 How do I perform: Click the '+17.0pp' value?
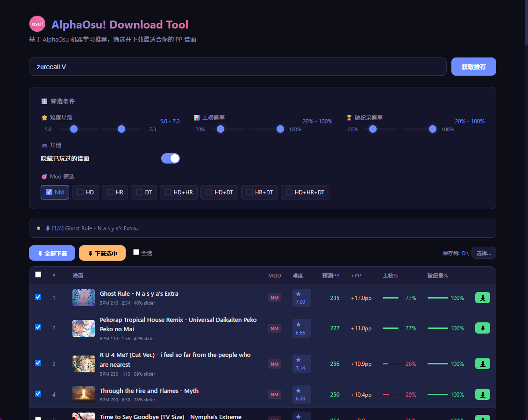[361, 298]
